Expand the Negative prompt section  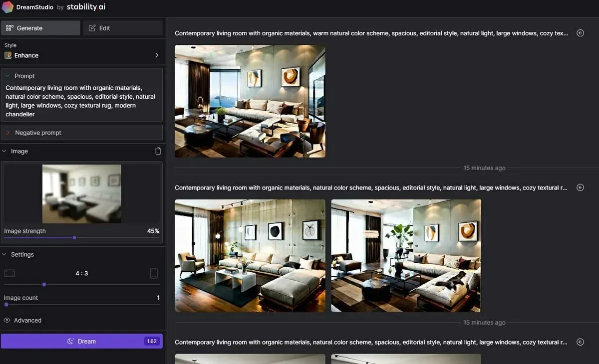pyautogui.click(x=8, y=133)
